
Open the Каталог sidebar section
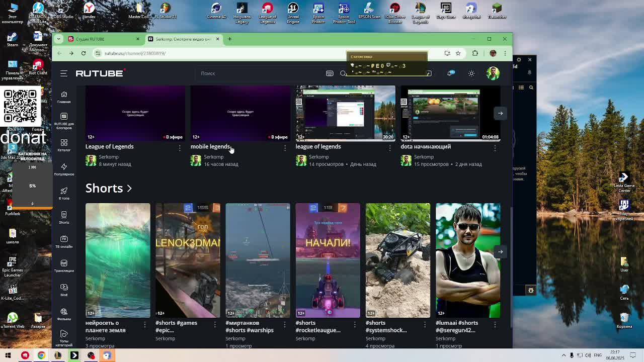click(64, 145)
